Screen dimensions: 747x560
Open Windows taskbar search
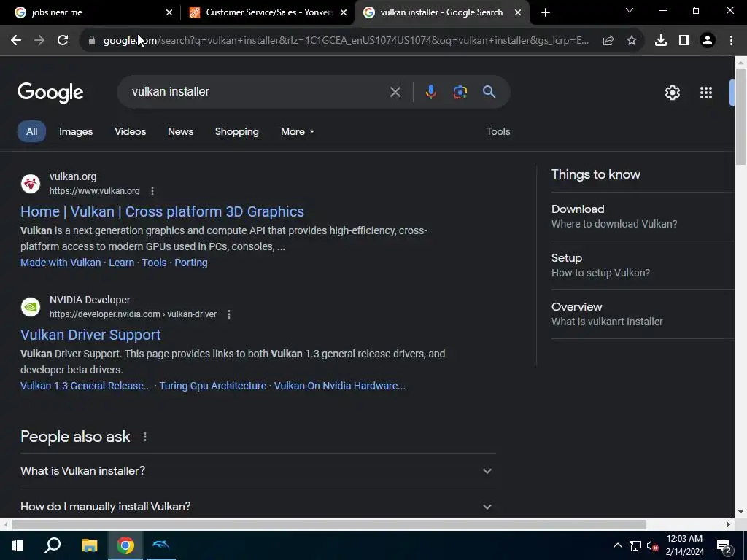pos(53,545)
